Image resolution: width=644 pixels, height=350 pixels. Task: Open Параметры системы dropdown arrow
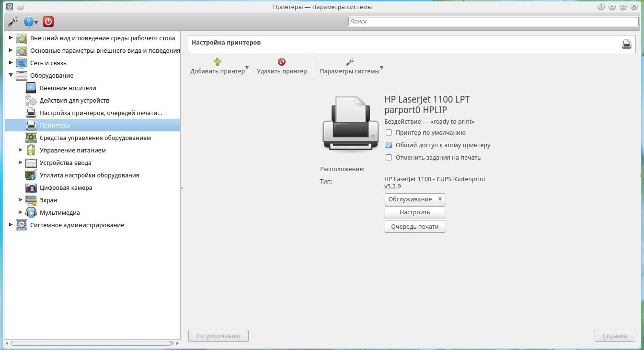click(x=382, y=68)
